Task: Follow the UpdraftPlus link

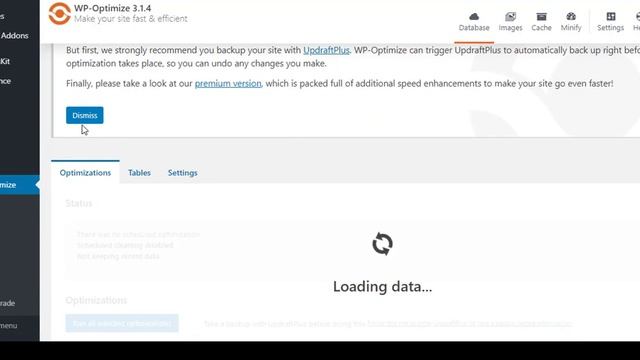Action: point(326,50)
